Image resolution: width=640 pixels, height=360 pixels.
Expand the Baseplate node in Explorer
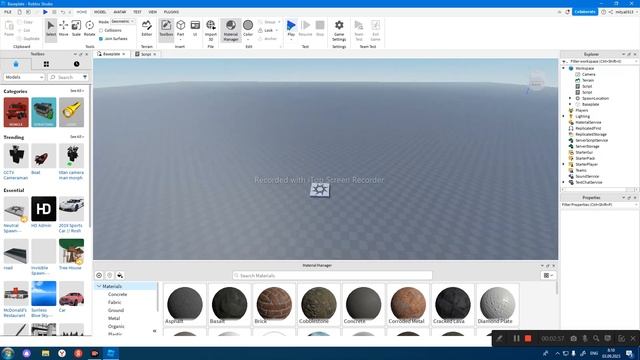[x=570, y=104]
